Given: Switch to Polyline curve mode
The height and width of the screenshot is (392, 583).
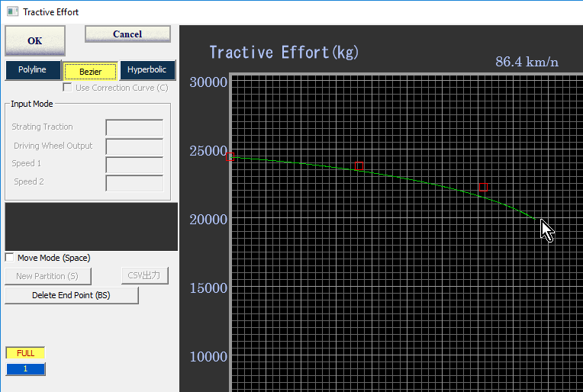Looking at the screenshot, I should point(33,70).
